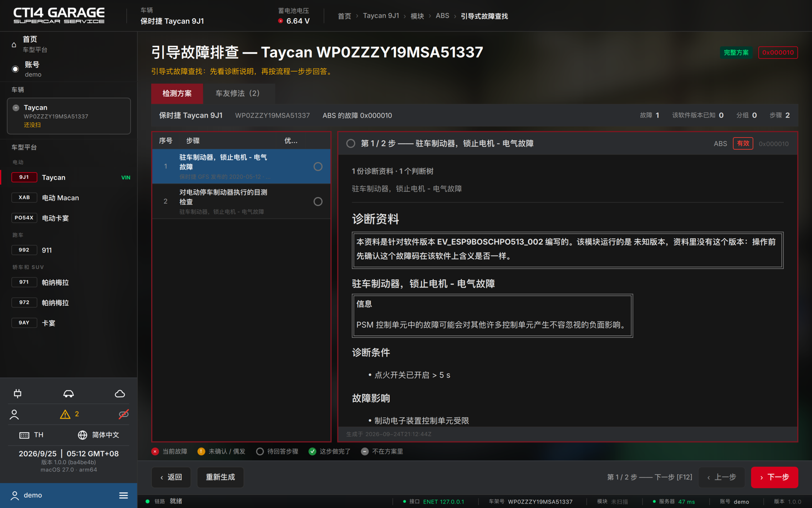This screenshot has width=812, height=508.
Task: Switch to the 检测方案 tab
Action: click(x=177, y=93)
